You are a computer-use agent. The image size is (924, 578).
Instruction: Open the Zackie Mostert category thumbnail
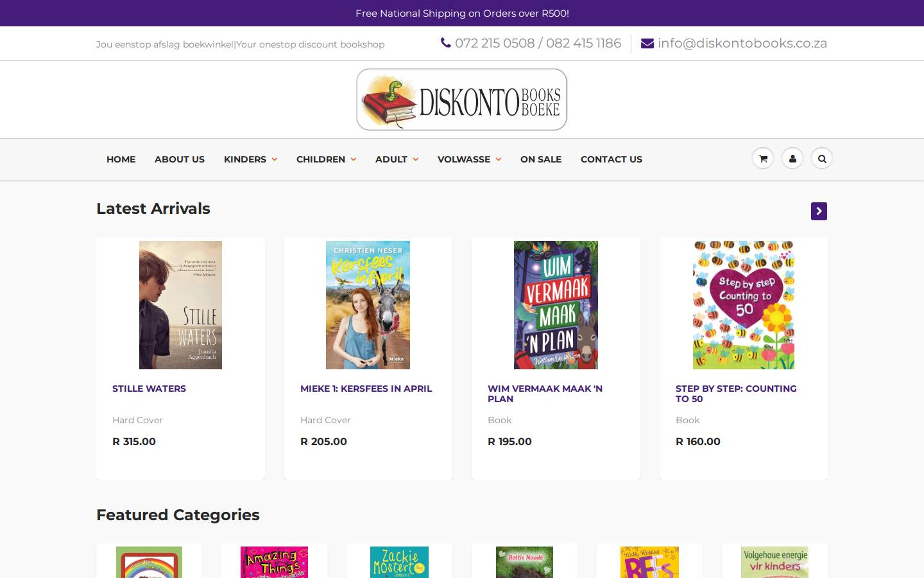tap(399, 563)
